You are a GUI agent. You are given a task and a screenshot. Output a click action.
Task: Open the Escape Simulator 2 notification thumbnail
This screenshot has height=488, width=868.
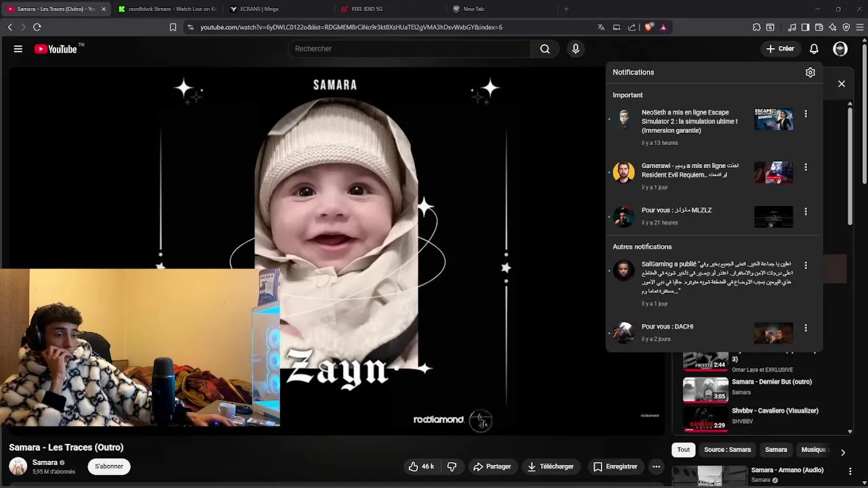774,119
